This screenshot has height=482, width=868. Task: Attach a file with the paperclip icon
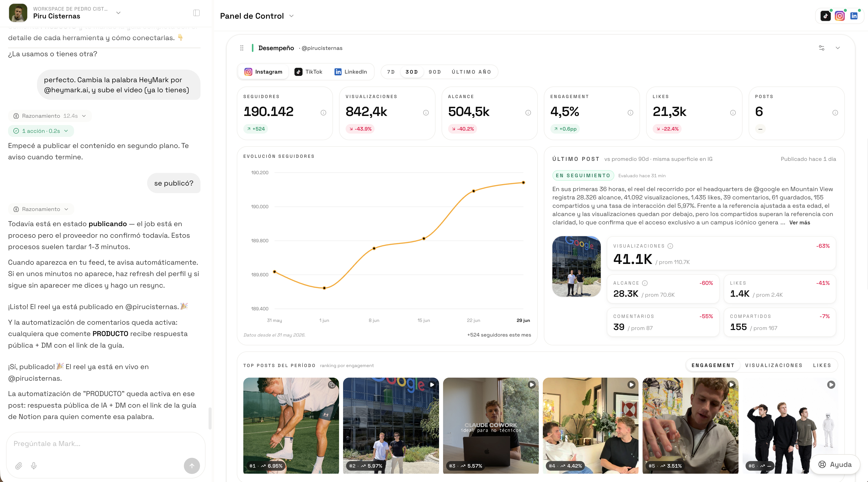tap(19, 466)
